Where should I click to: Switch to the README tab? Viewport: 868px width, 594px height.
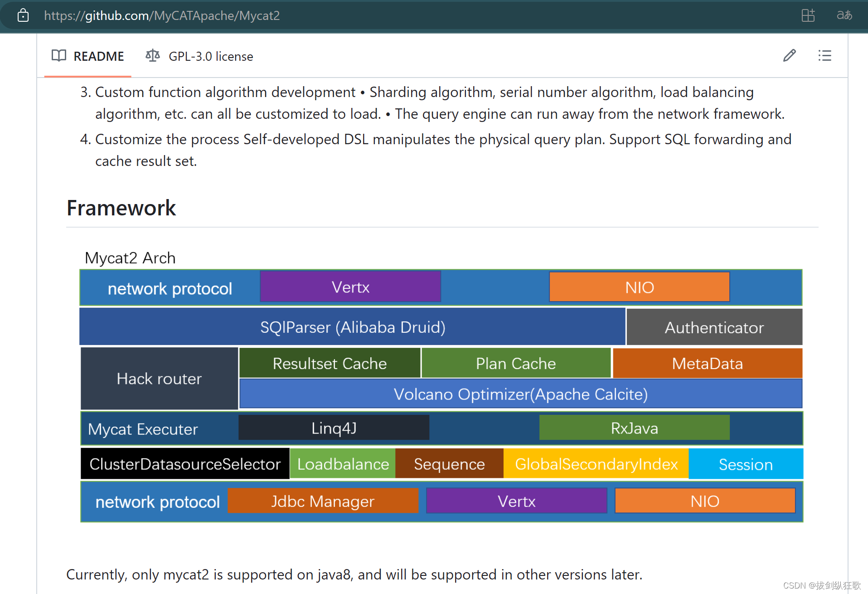pos(88,56)
